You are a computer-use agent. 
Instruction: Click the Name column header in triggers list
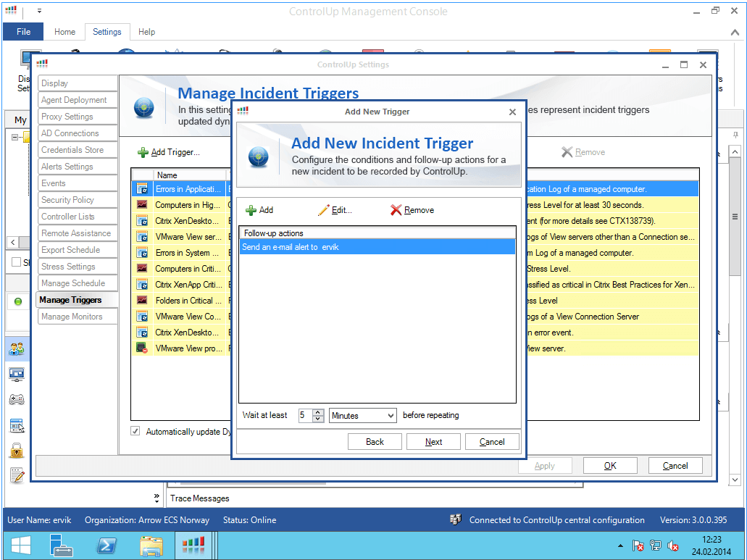coord(188,175)
